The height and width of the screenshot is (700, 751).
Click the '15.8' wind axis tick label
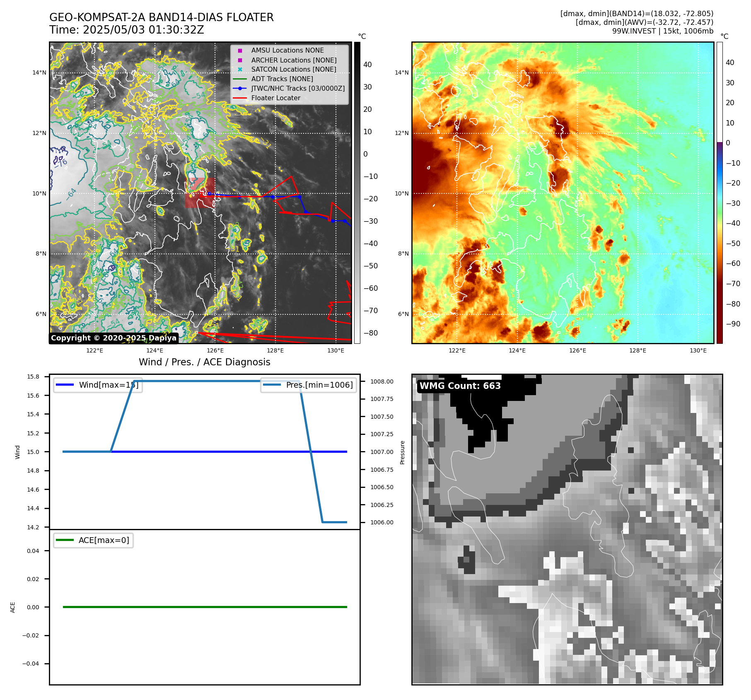click(x=33, y=377)
